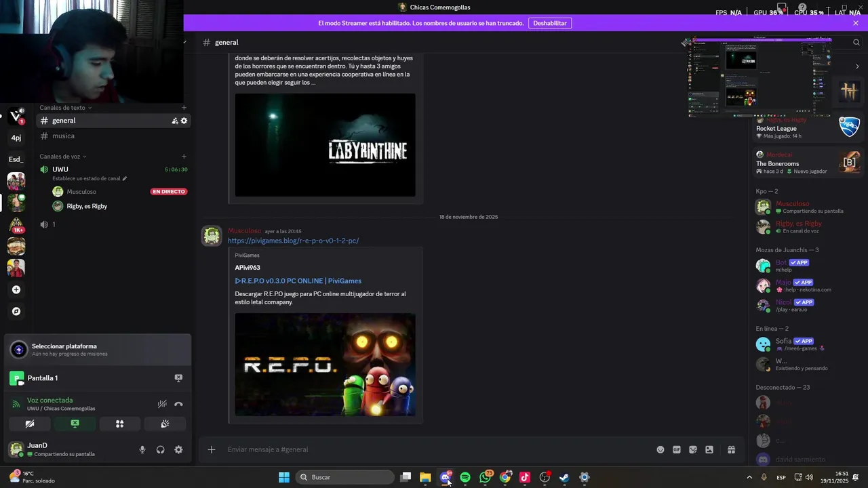Open Sofia app in member list
The height and width of the screenshot is (488, 868).
click(808, 344)
